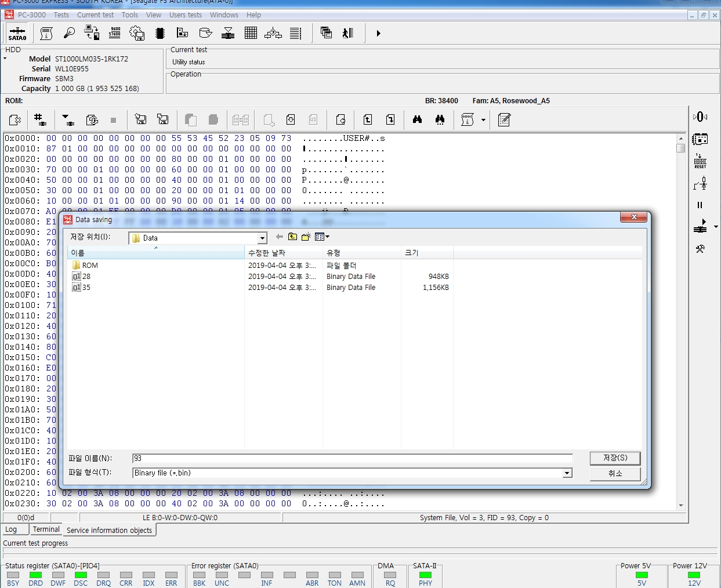Select file 35 in the file list
Viewport: 721px width, 588px height.
[86, 288]
